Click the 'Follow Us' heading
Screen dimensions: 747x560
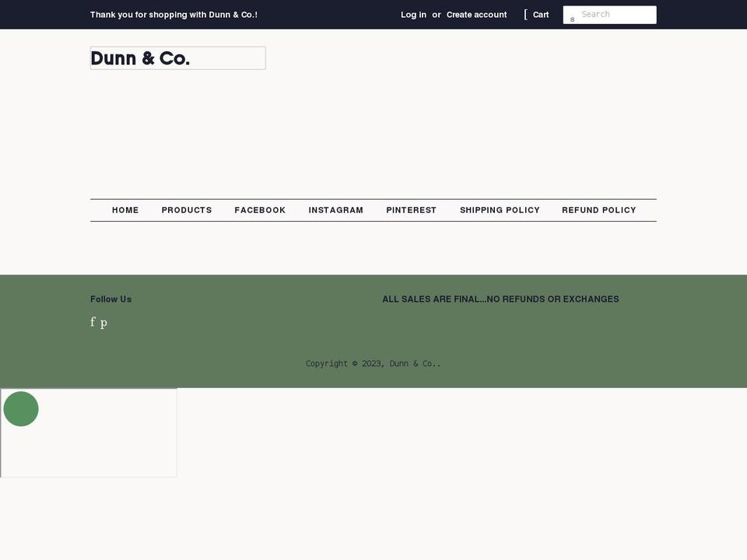click(x=111, y=299)
